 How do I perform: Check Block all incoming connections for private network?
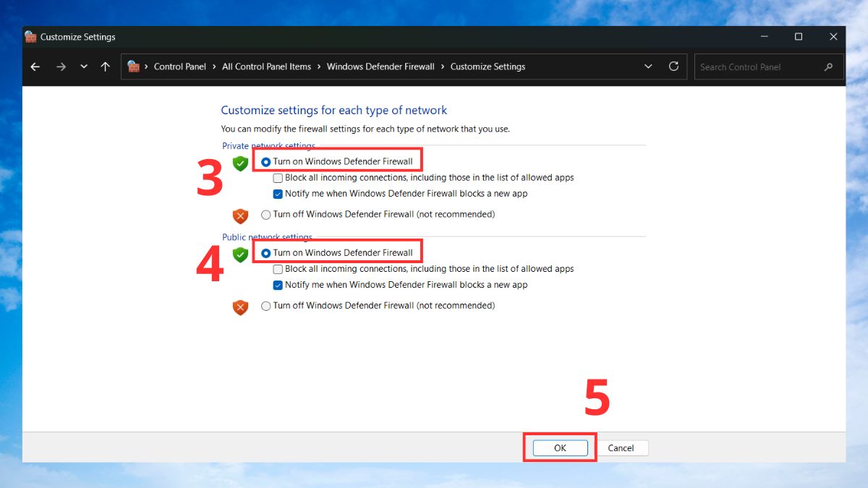pos(278,177)
